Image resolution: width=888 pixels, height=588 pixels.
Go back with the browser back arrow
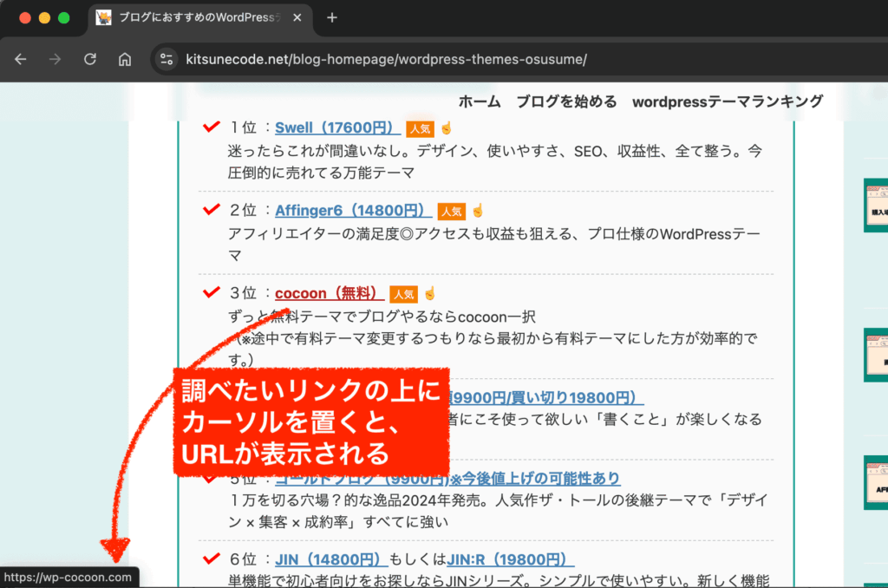pyautogui.click(x=21, y=59)
